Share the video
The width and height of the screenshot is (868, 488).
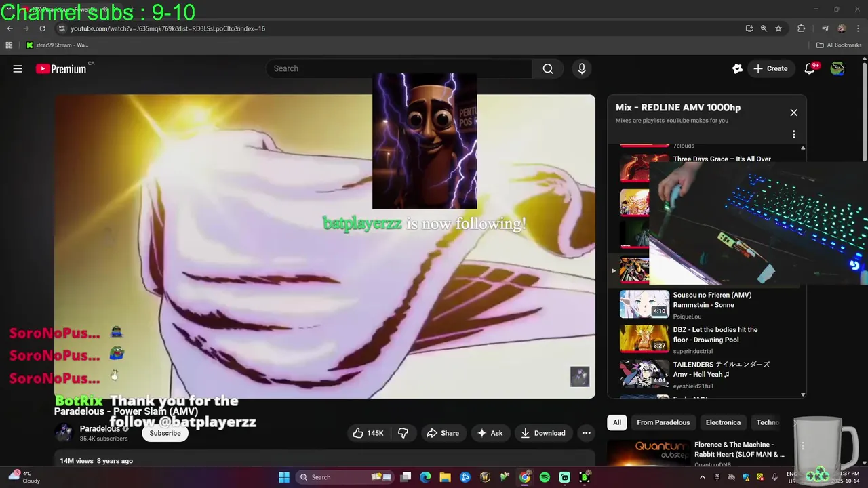coord(442,433)
